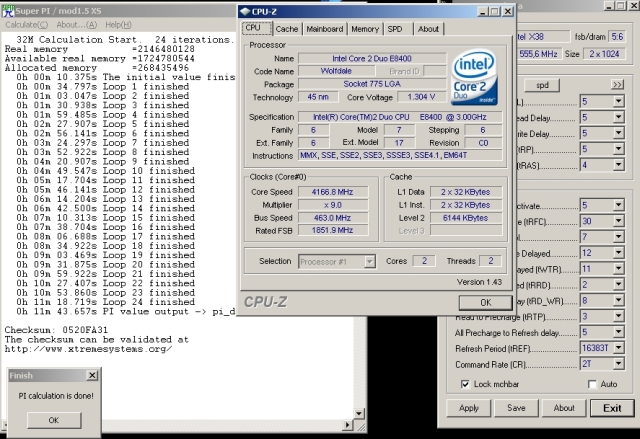This screenshot has width=640, height=439.
Task: Open the tRRD dropdown showing 2
Action: point(619,284)
